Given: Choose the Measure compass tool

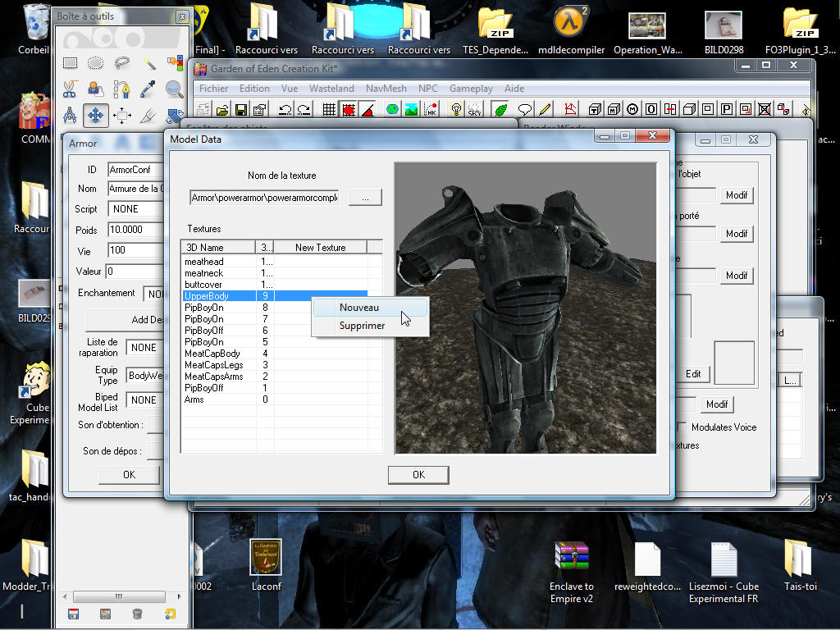Looking at the screenshot, I should tap(71, 115).
